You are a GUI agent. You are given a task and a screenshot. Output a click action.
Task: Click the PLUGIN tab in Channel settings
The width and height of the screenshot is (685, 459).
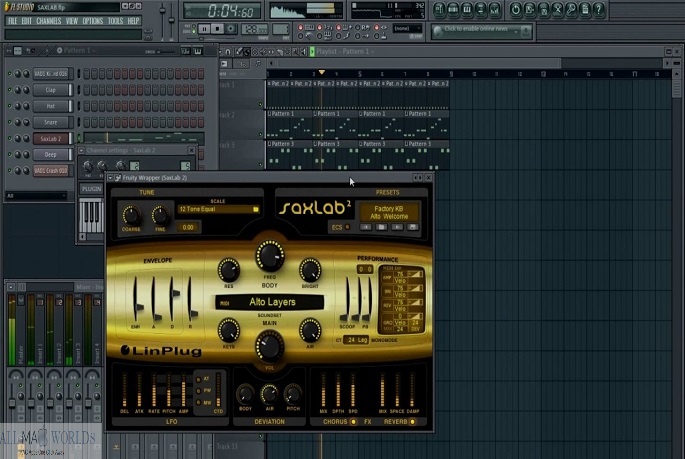91,189
